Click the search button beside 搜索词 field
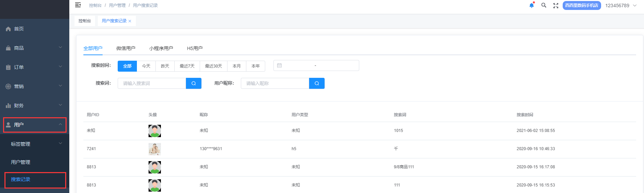The image size is (644, 193). (x=194, y=83)
